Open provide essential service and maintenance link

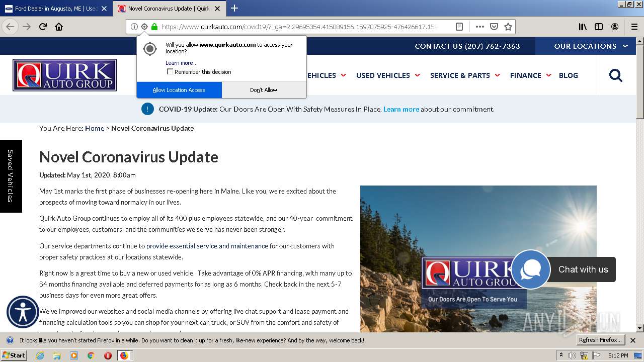207,246
